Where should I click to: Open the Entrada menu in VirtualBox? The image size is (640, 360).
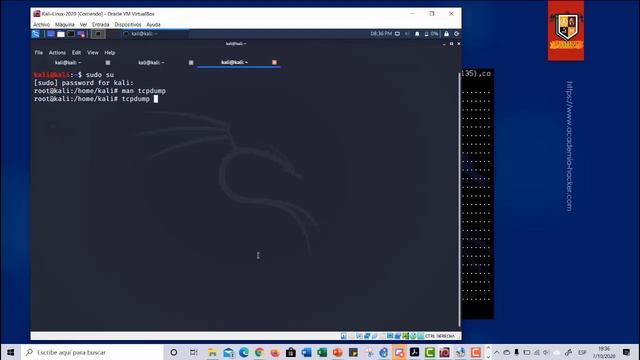pyautogui.click(x=100, y=24)
